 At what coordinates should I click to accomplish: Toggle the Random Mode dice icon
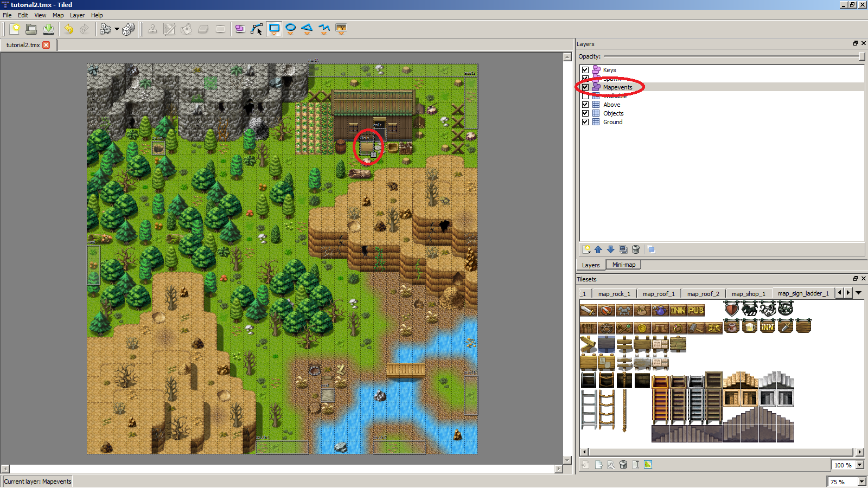coord(129,29)
